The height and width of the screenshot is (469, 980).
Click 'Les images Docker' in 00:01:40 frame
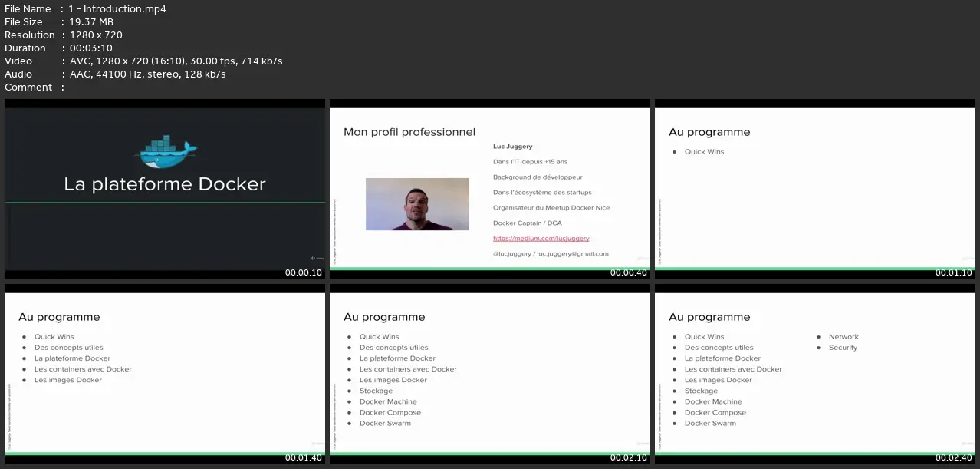[x=68, y=380]
